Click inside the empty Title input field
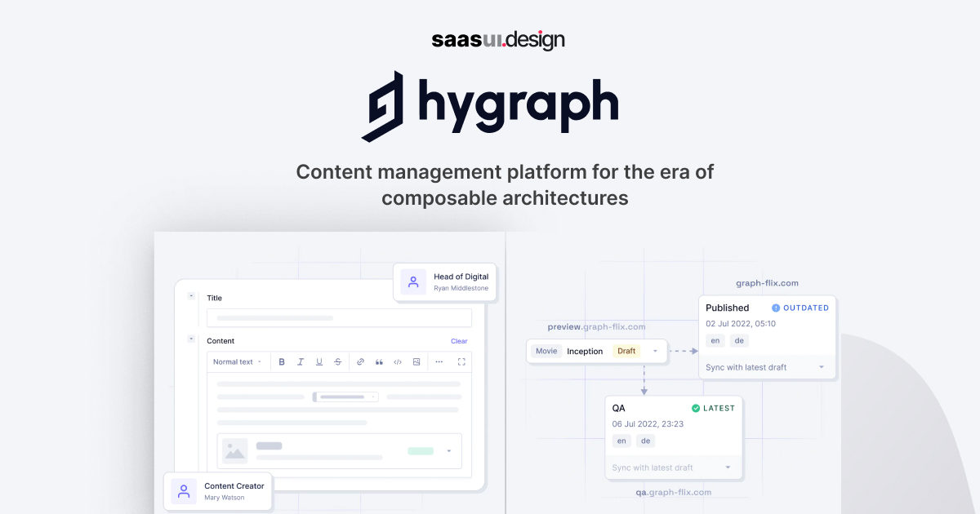980x514 pixels. (339, 317)
